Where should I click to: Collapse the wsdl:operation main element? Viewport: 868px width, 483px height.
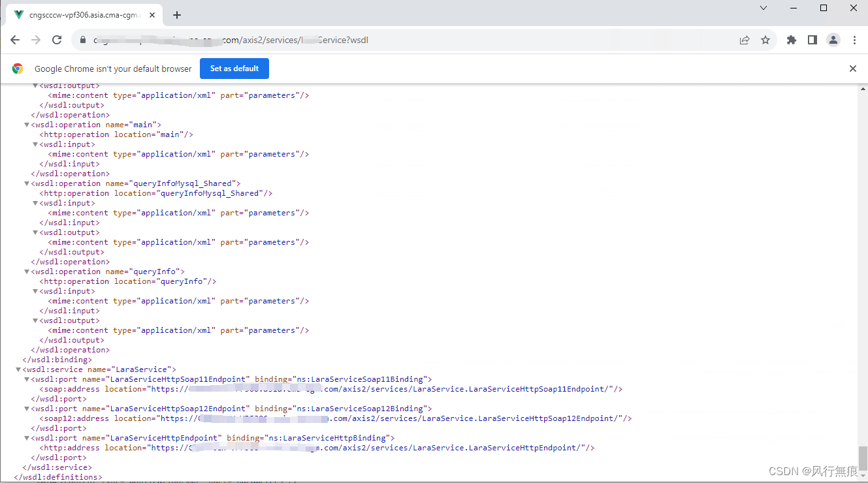point(26,124)
